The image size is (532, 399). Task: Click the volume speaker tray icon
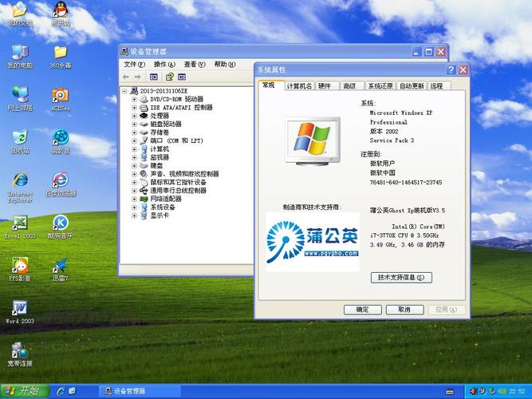click(473, 391)
